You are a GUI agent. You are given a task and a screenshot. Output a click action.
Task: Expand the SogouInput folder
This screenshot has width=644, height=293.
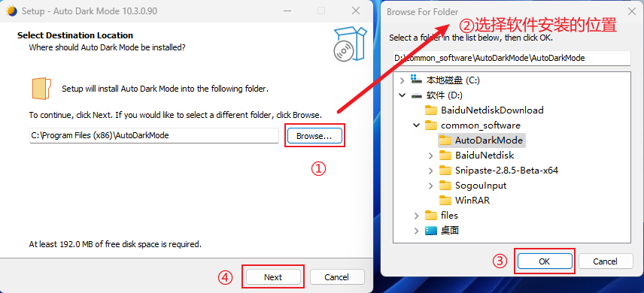pyautogui.click(x=430, y=186)
